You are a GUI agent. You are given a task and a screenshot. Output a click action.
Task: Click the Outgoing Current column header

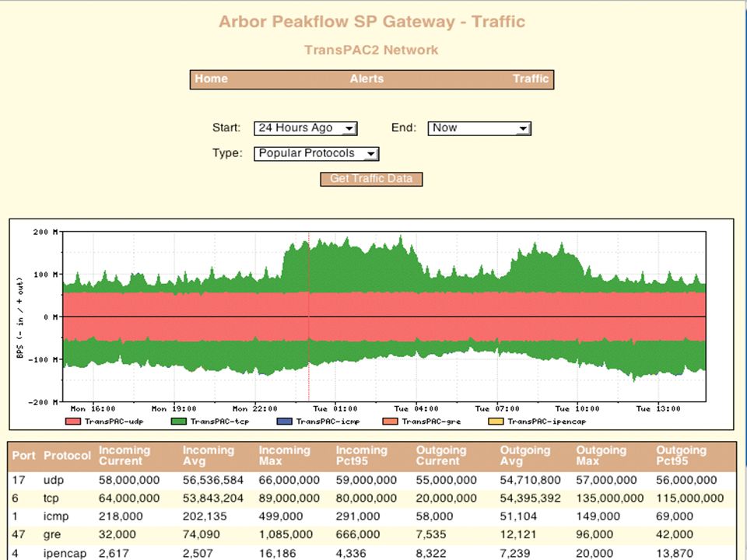442,456
